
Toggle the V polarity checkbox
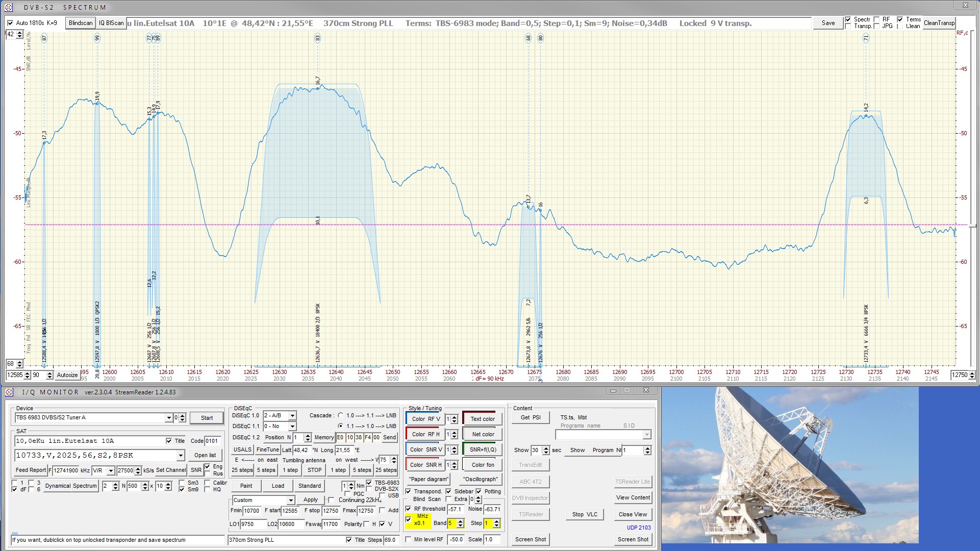coord(382,524)
